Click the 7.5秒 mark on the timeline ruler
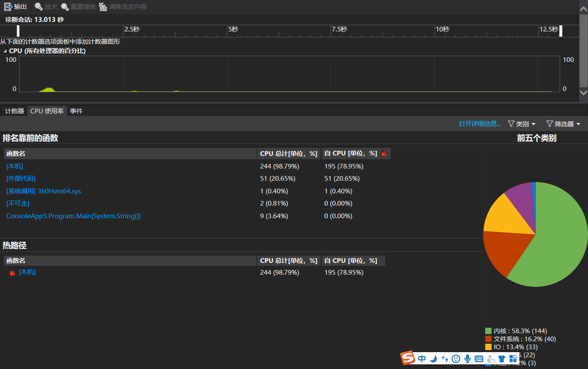The width and height of the screenshot is (588, 369). pos(339,29)
